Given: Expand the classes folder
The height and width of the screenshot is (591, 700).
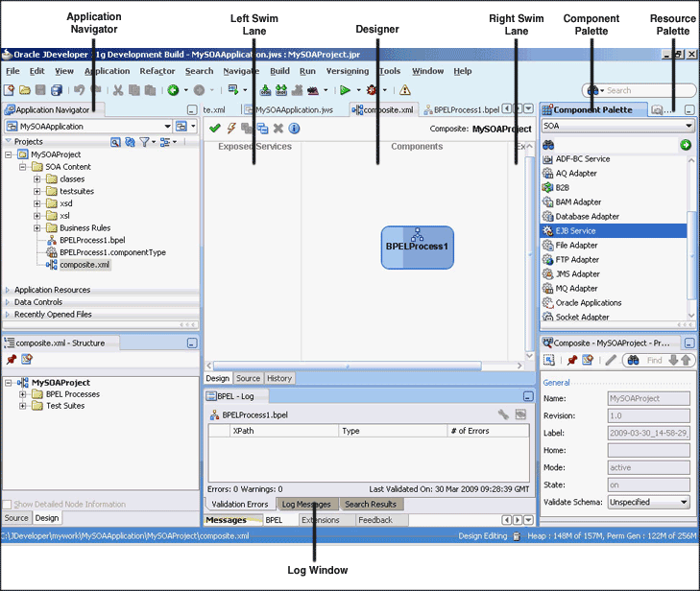Looking at the screenshot, I should click(37, 179).
